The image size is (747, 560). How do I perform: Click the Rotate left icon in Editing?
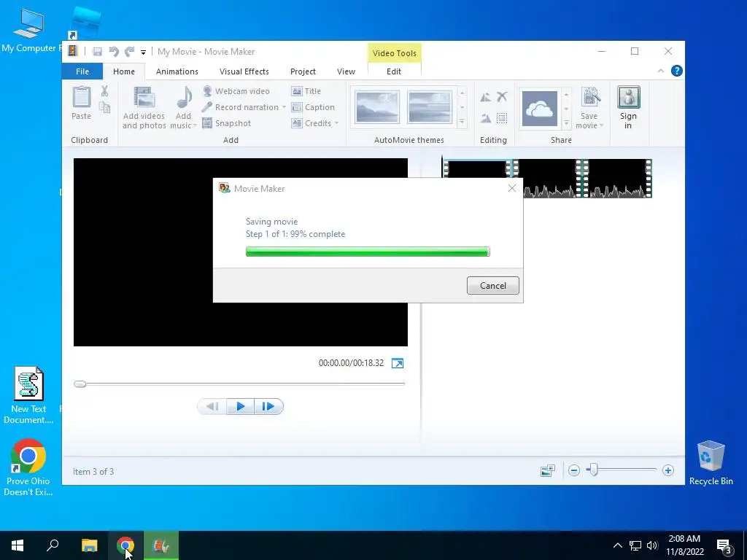(x=485, y=97)
